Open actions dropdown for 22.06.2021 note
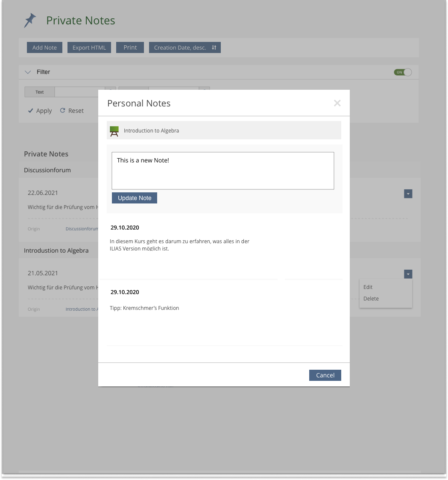This screenshot has height=480, width=448. point(408,194)
